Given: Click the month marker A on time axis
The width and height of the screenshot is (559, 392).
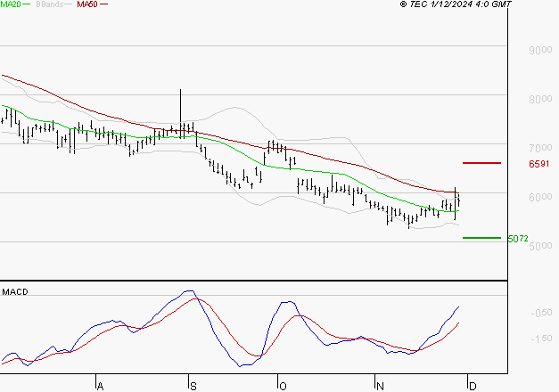Looking at the screenshot, I should tap(100, 385).
